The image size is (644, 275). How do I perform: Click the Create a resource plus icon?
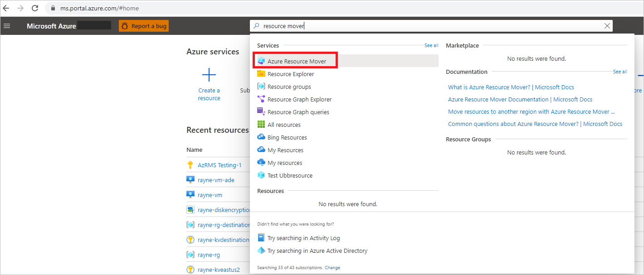[209, 74]
